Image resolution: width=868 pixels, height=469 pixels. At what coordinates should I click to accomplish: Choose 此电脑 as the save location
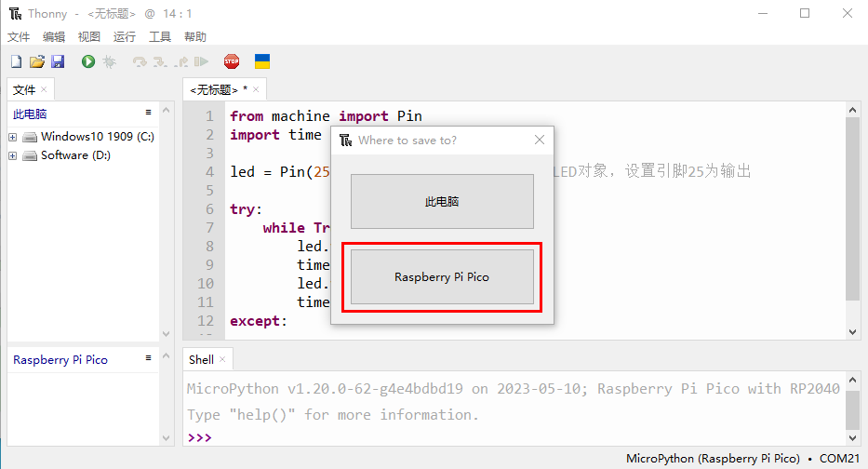[442, 202]
